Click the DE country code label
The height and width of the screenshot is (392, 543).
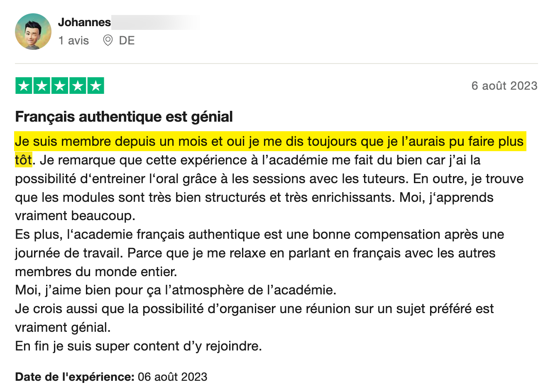[127, 41]
